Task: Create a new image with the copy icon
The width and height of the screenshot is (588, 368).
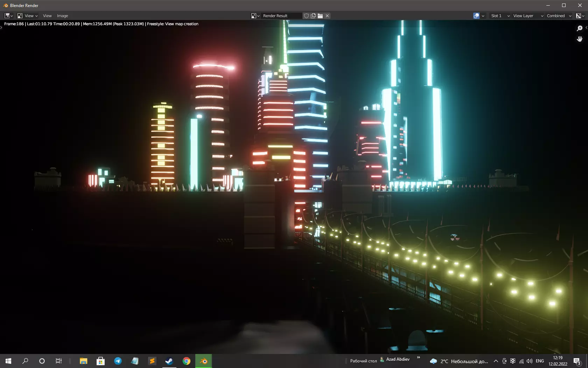Action: [313, 16]
